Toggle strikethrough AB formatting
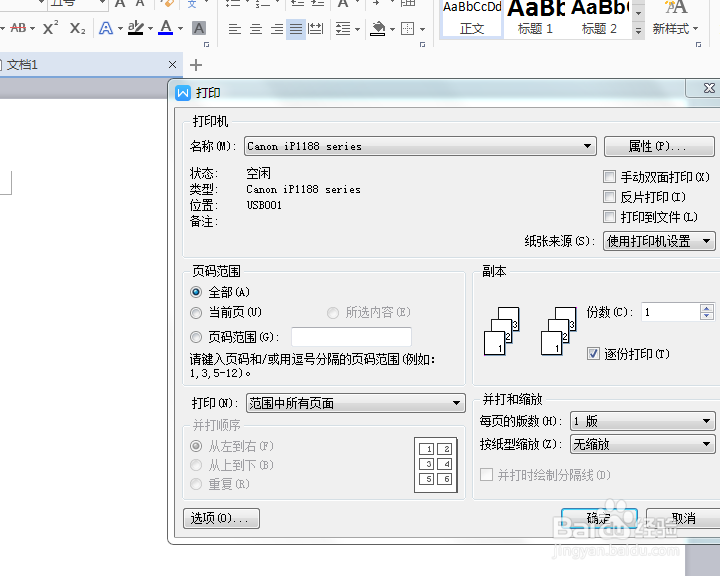This screenshot has width=720, height=576. point(18,28)
